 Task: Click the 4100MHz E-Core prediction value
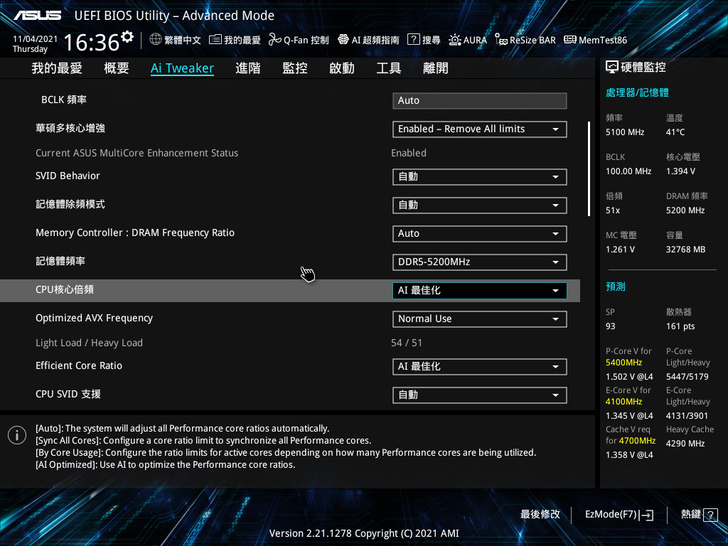click(624, 402)
